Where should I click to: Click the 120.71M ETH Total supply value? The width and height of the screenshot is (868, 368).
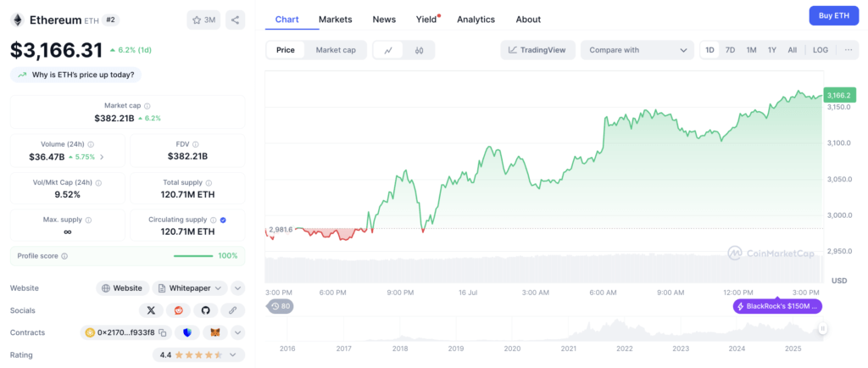pos(187,194)
